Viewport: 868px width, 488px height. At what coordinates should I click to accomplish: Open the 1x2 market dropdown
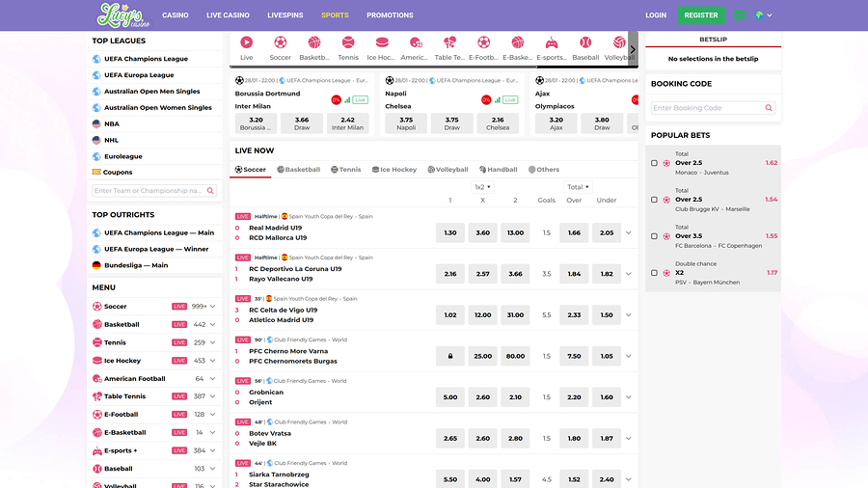click(x=483, y=187)
